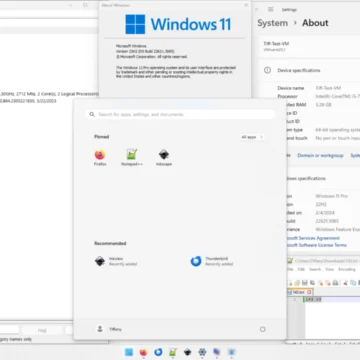Open Inkscape from the taskbar
Screen dimensions: 360x360
(x=187, y=352)
